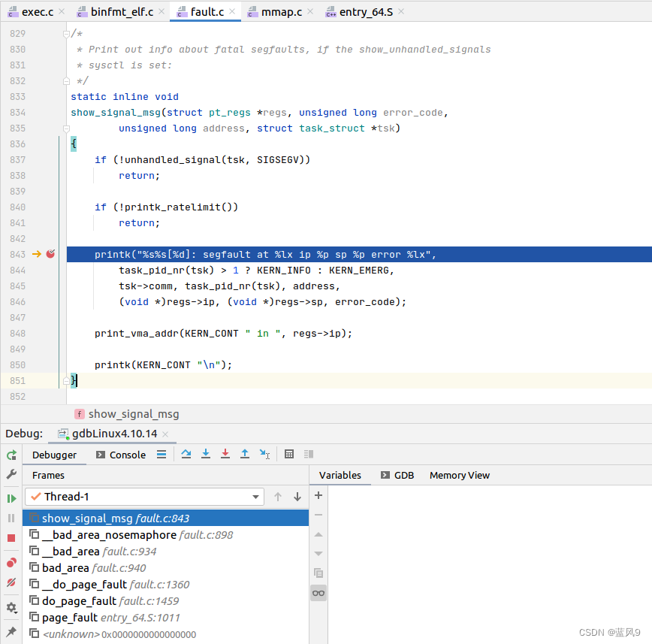
Task: Click the Step Over icon
Action: coord(186,454)
